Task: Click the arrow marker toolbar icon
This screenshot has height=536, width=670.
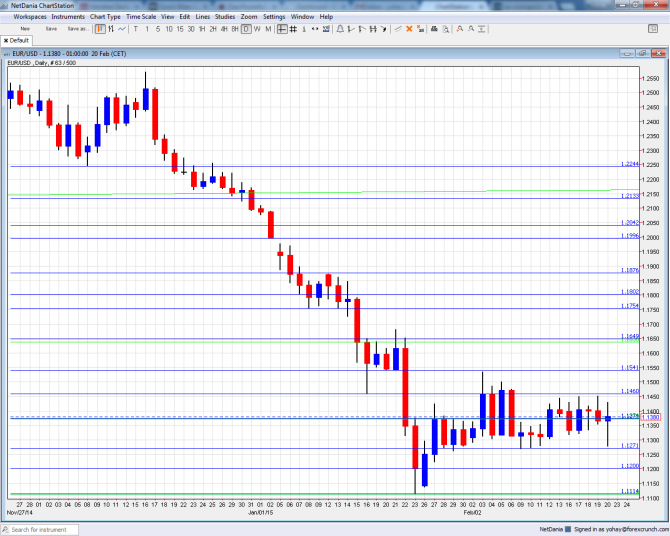Action: (384, 29)
